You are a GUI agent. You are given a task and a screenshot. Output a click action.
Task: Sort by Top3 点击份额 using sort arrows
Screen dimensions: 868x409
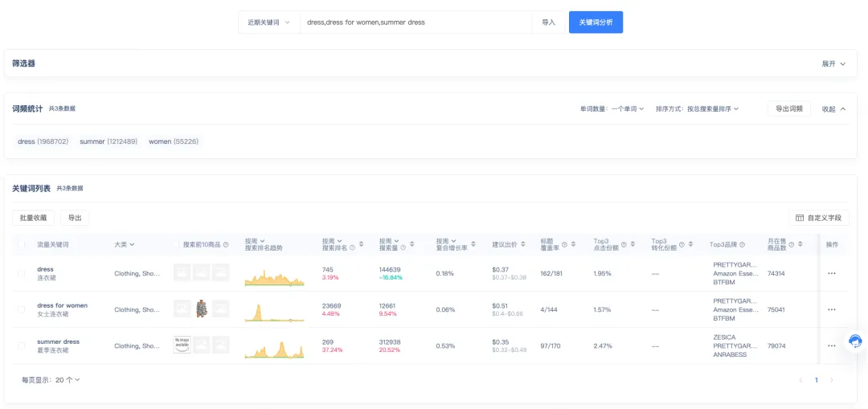[632, 244]
